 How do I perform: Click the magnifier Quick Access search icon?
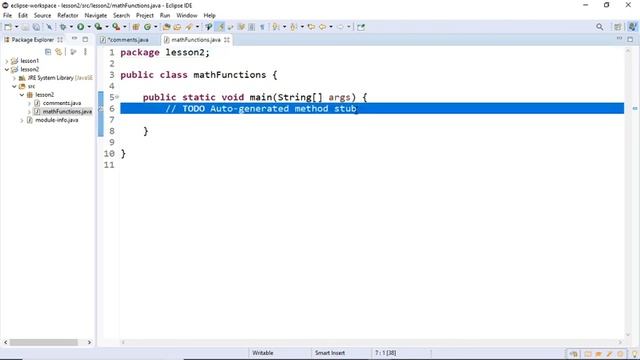point(600,27)
